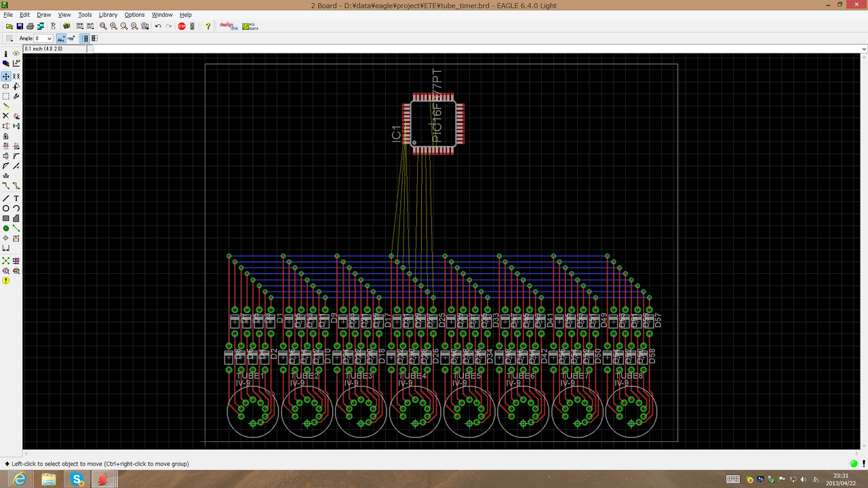Select the Lock tool
868x488 pixels.
pos(6,136)
